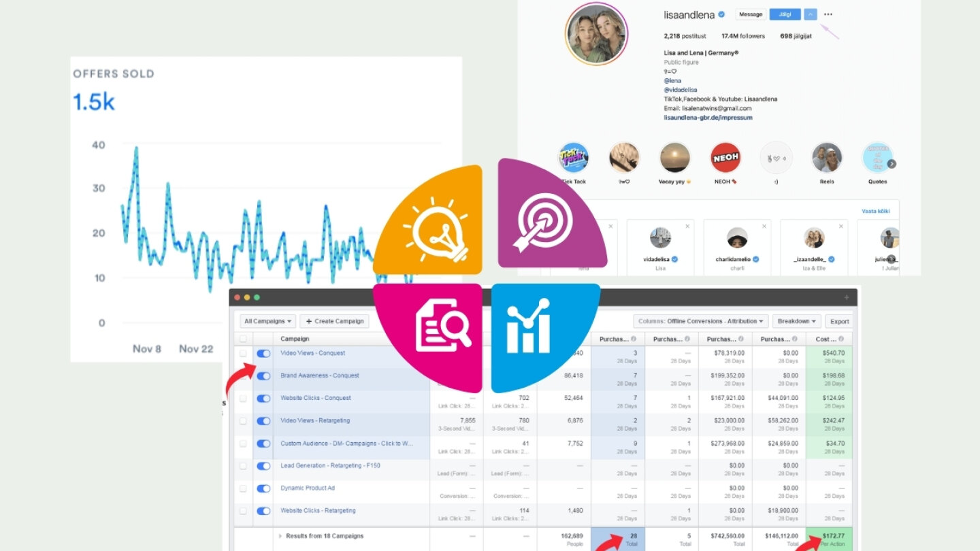Open the three-dots menu on lisaandlena profile
The width and height of the screenshot is (980, 551).
click(828, 14)
